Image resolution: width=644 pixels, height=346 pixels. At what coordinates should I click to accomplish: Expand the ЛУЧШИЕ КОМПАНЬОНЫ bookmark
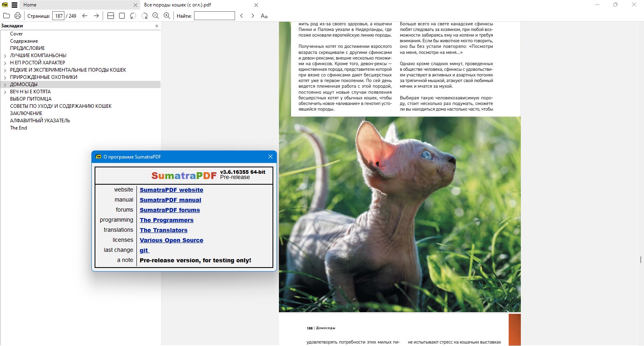click(5, 56)
